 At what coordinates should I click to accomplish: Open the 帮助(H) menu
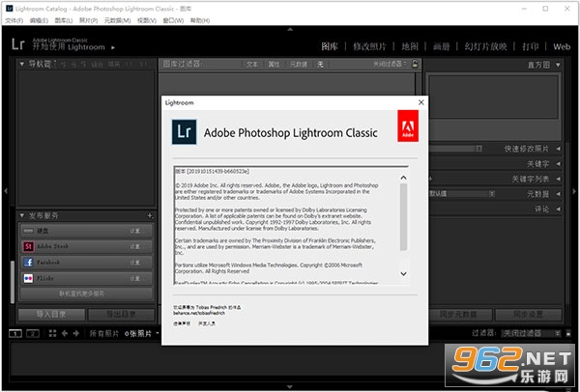[200, 20]
